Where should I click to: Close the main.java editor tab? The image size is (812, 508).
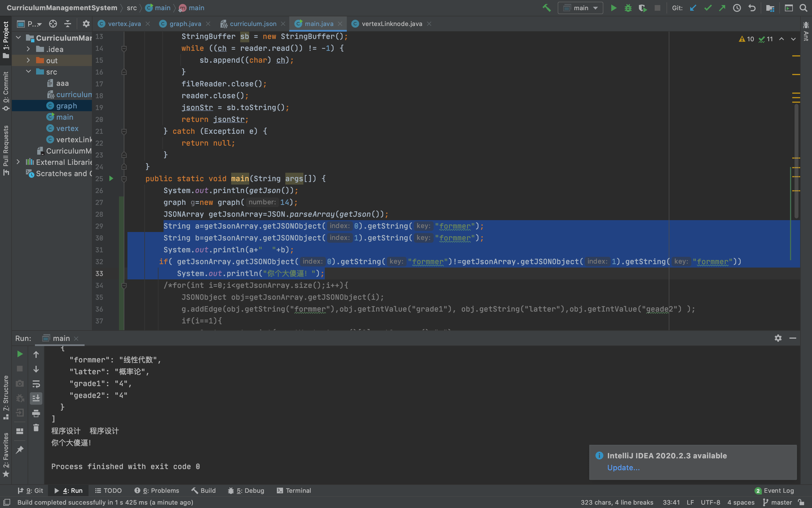click(340, 23)
